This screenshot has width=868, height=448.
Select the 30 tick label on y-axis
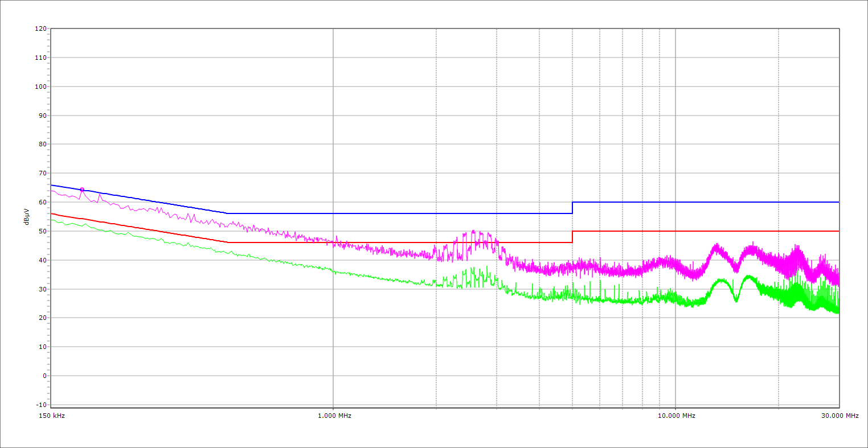42,289
